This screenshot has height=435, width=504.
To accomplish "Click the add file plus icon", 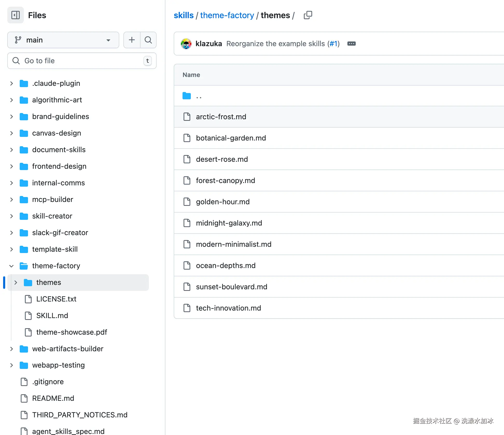I will [132, 40].
